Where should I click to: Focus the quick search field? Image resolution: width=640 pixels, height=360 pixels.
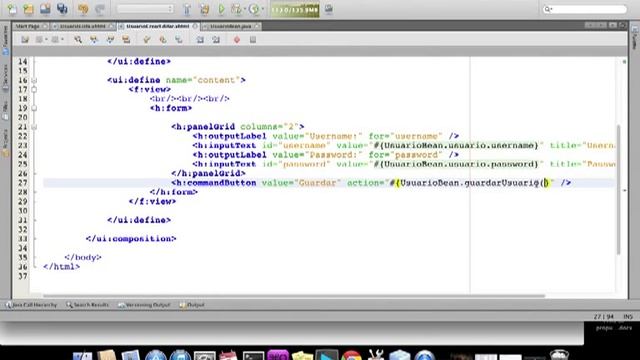584,9
